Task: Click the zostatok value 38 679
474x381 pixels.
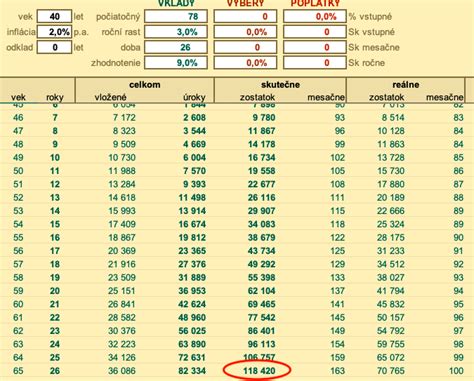Action: click(x=262, y=237)
